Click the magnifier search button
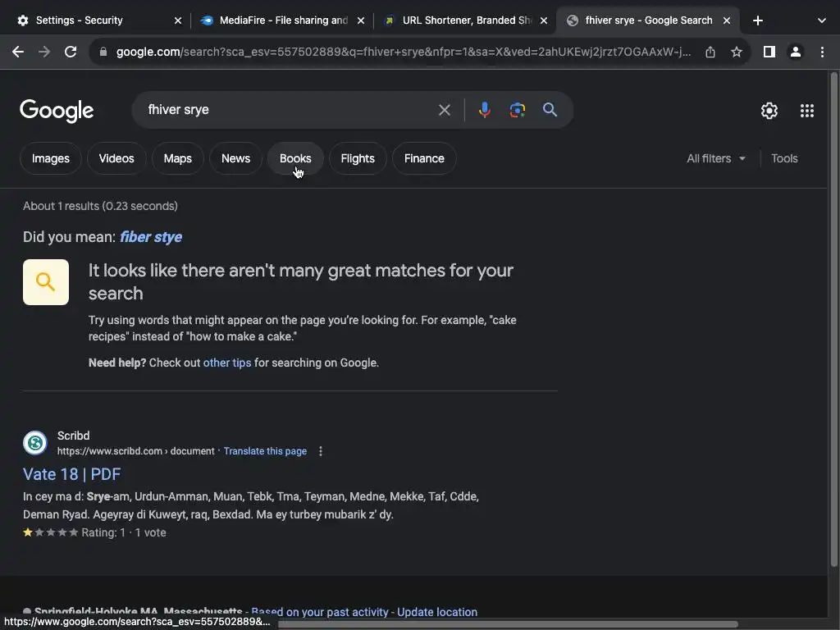 point(550,110)
